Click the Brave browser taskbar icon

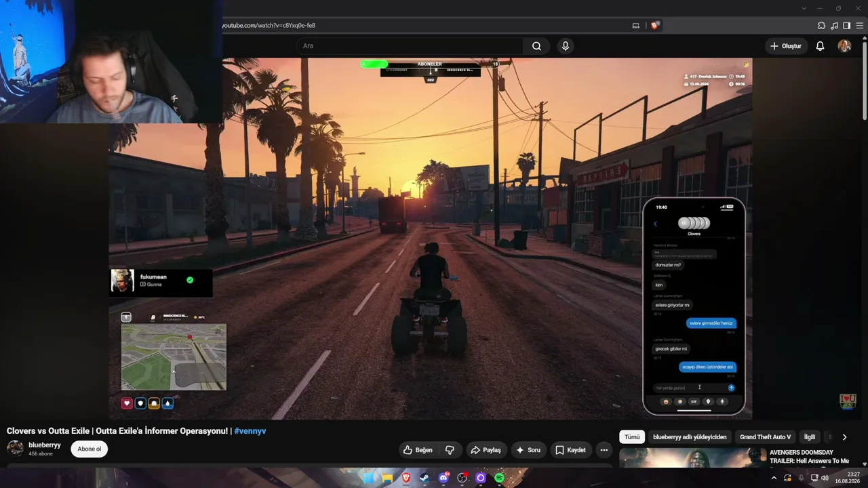[406, 478]
